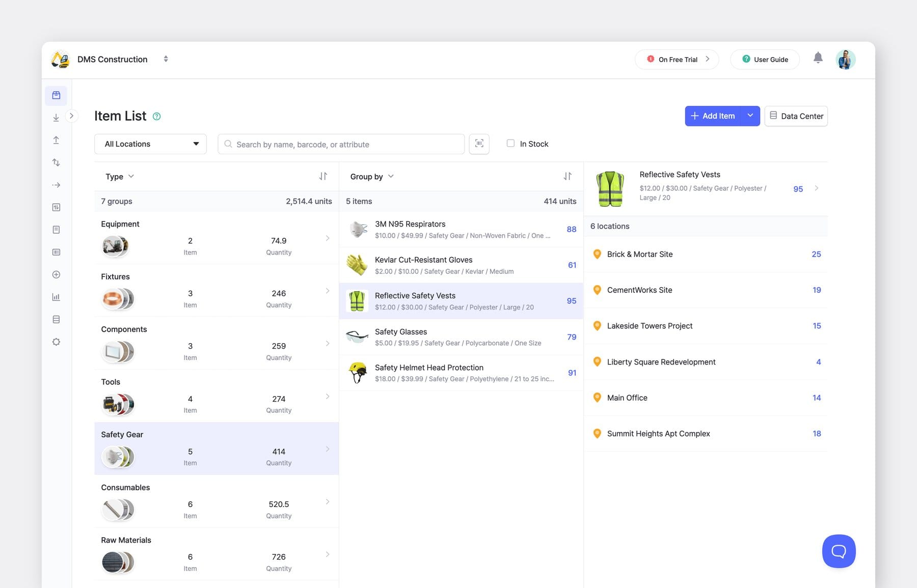Expand the Add Item button dropdown arrow
The width and height of the screenshot is (917, 588).
(x=749, y=116)
